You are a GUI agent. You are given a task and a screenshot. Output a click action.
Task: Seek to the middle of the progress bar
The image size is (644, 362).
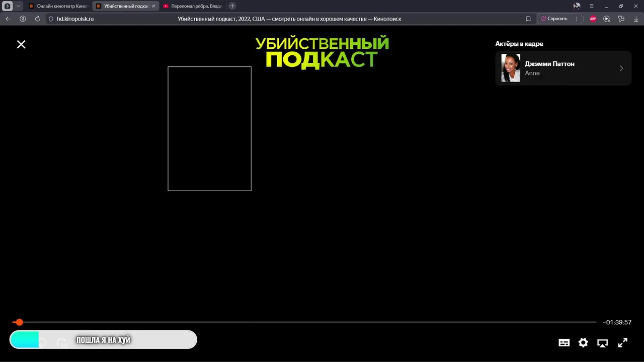[304, 322]
